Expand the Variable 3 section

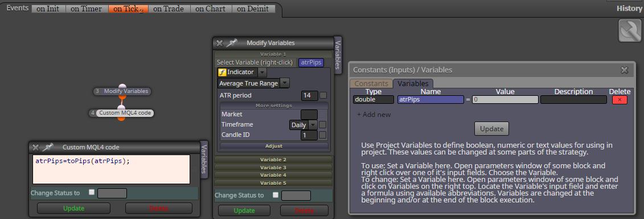click(273, 168)
